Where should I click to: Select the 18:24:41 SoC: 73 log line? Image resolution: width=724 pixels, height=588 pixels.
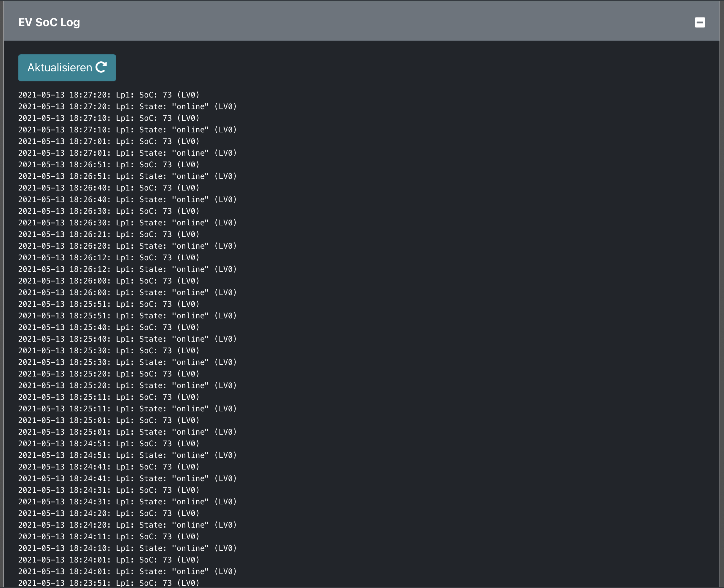(109, 467)
